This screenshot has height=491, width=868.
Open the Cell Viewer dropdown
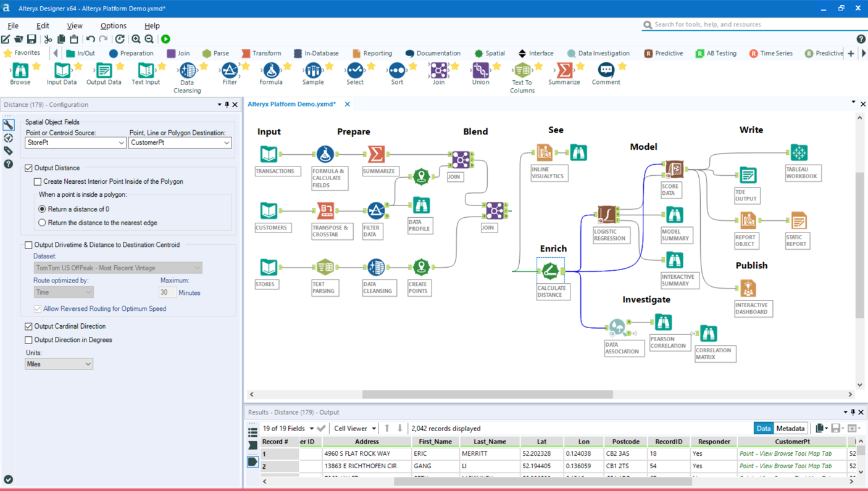355,428
